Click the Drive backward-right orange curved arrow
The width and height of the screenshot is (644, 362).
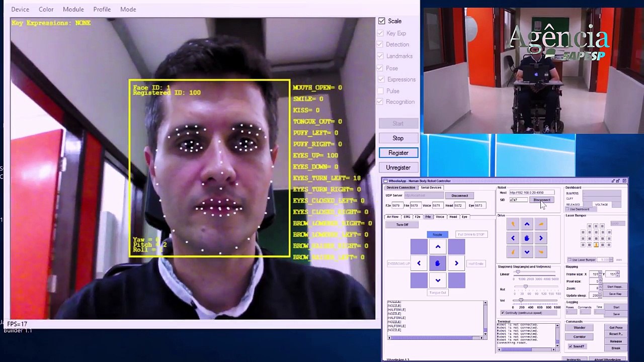[541, 252]
